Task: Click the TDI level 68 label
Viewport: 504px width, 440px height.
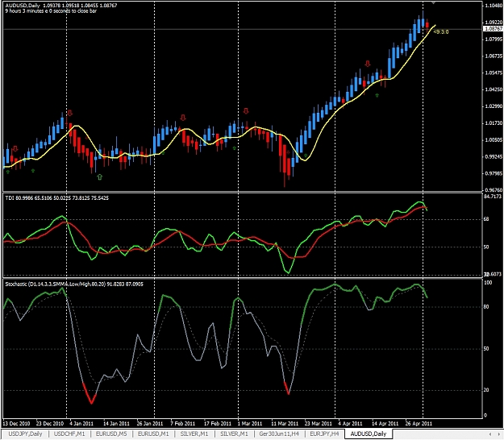Action: point(486,219)
